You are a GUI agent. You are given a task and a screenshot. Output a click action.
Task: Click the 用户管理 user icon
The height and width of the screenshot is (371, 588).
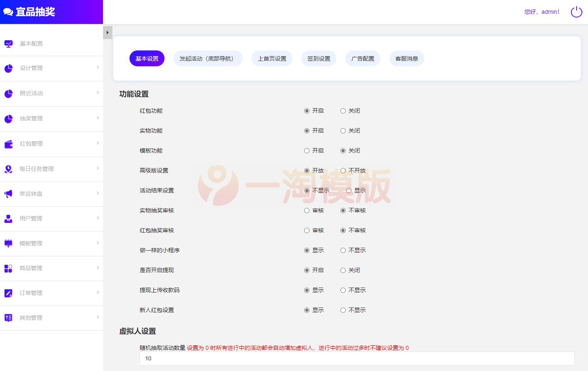pos(9,218)
